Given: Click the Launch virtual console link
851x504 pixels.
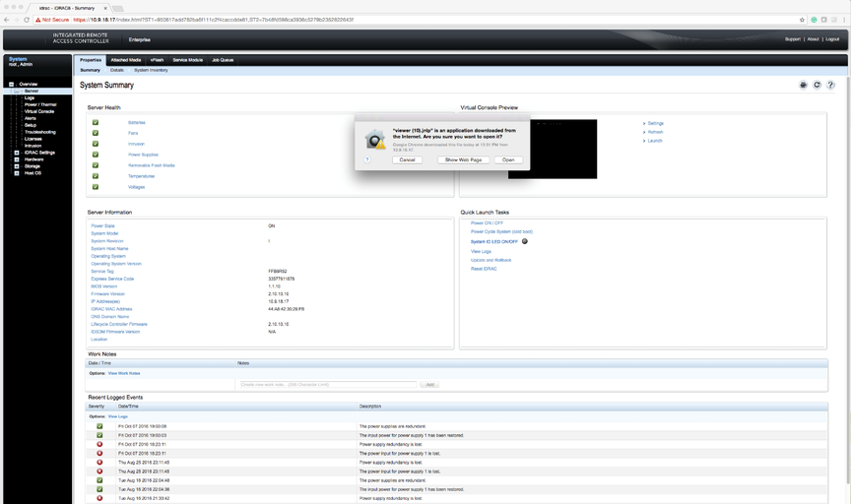Looking at the screenshot, I should 654,141.
